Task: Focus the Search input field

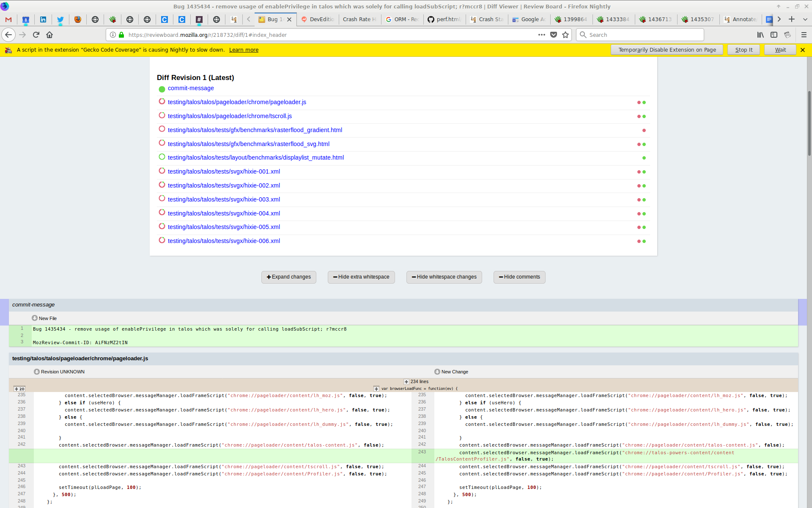Action: tap(640, 35)
